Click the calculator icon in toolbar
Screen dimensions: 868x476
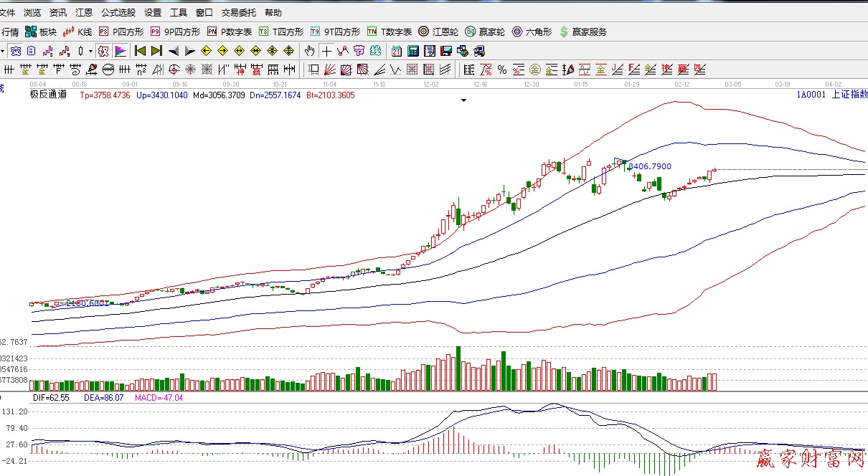tap(412, 51)
